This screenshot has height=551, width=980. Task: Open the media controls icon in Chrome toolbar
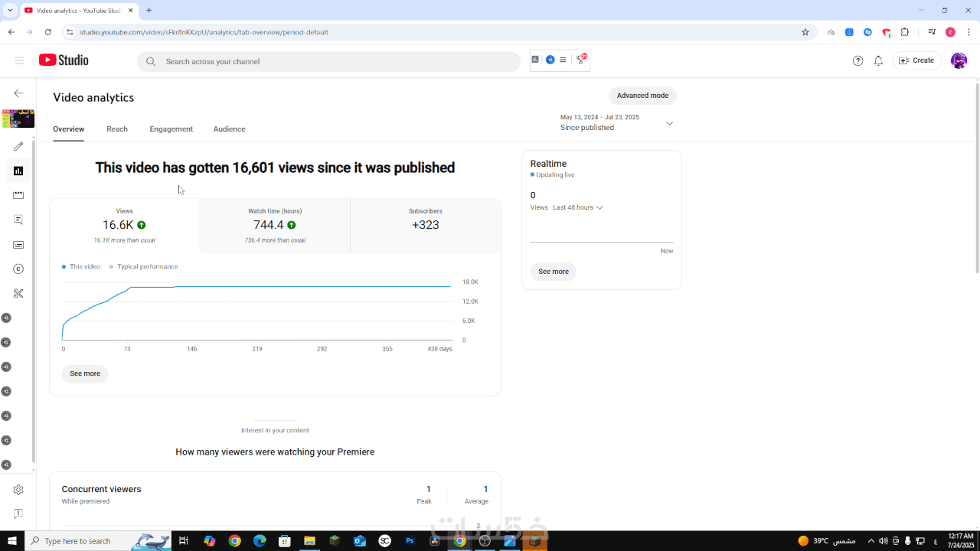coord(932,32)
